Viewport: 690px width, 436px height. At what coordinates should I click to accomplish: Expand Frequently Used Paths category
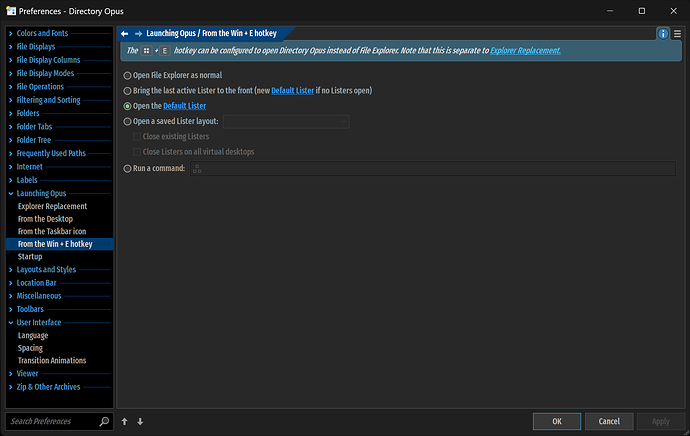[x=11, y=154]
